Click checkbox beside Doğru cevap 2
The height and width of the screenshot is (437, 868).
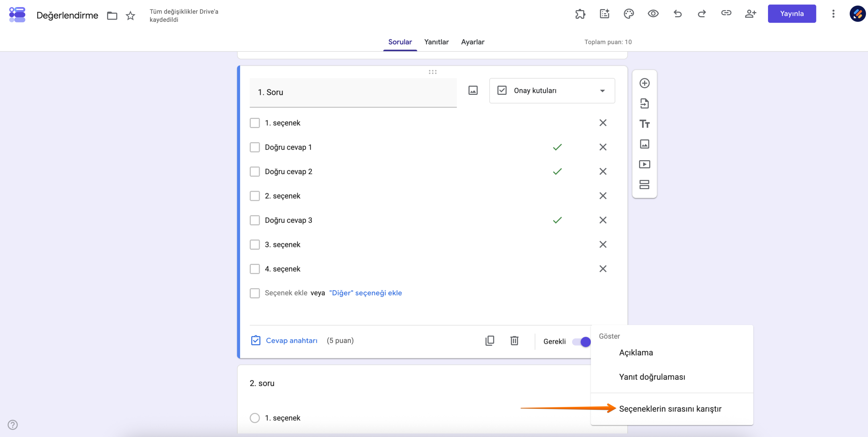click(255, 172)
